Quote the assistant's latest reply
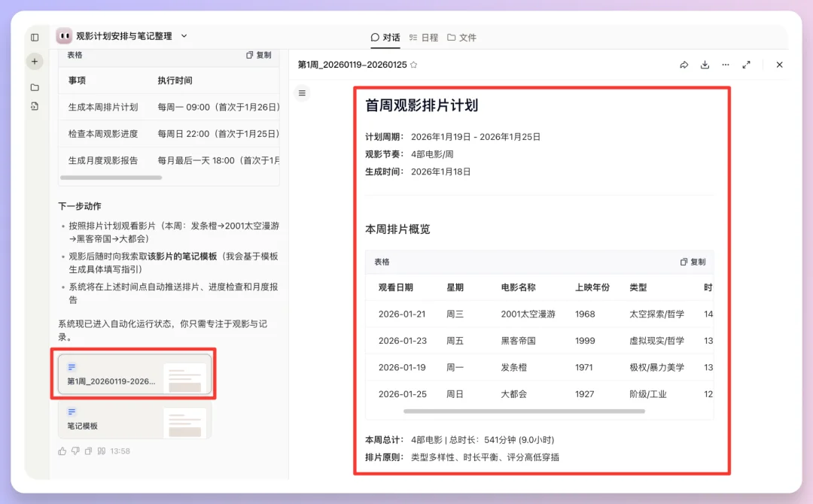 pos(101,450)
